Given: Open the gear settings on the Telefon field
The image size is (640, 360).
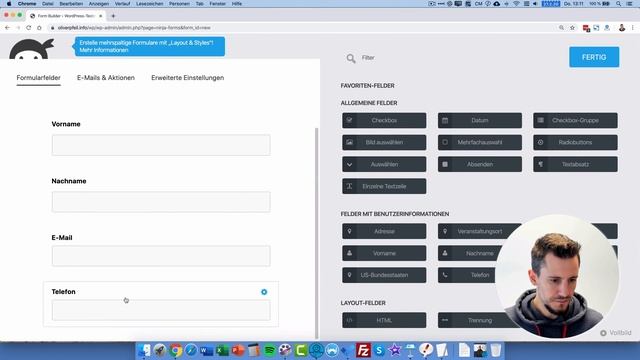Looking at the screenshot, I should [264, 292].
